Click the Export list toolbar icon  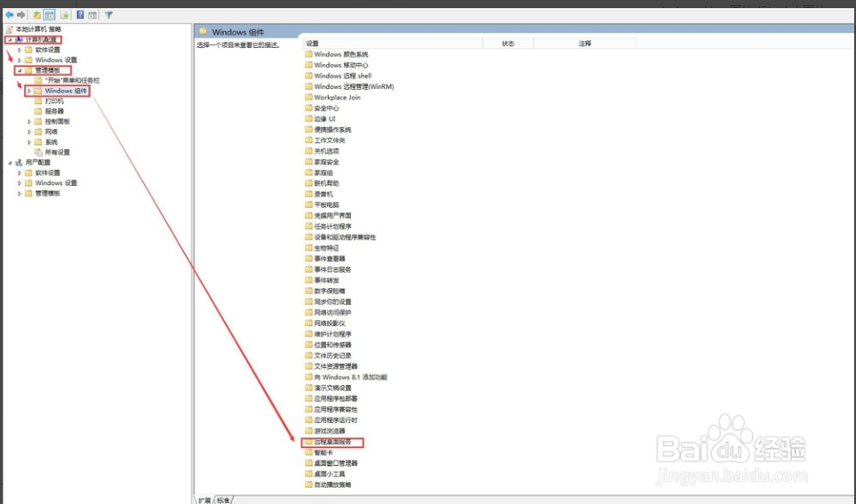point(64,15)
